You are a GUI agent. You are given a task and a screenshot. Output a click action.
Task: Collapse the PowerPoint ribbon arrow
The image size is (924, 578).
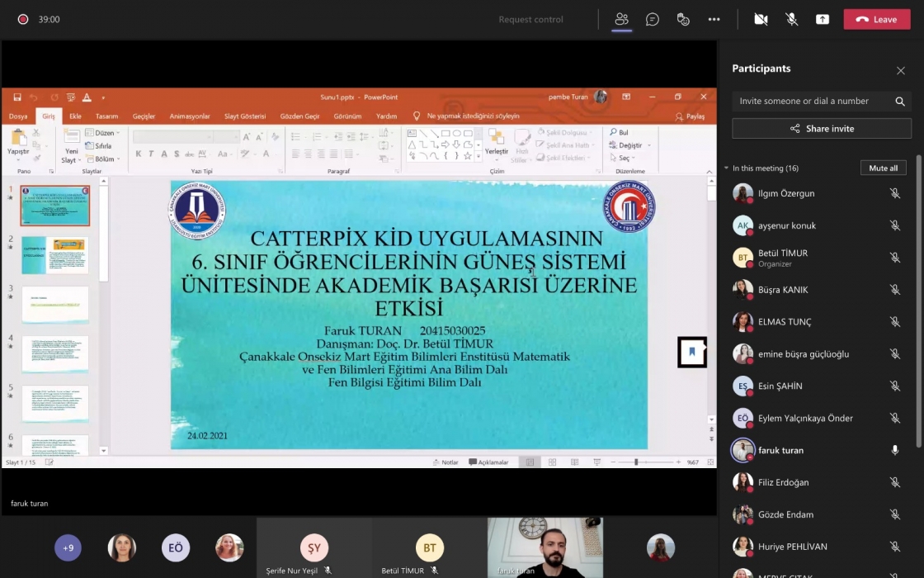(x=709, y=172)
